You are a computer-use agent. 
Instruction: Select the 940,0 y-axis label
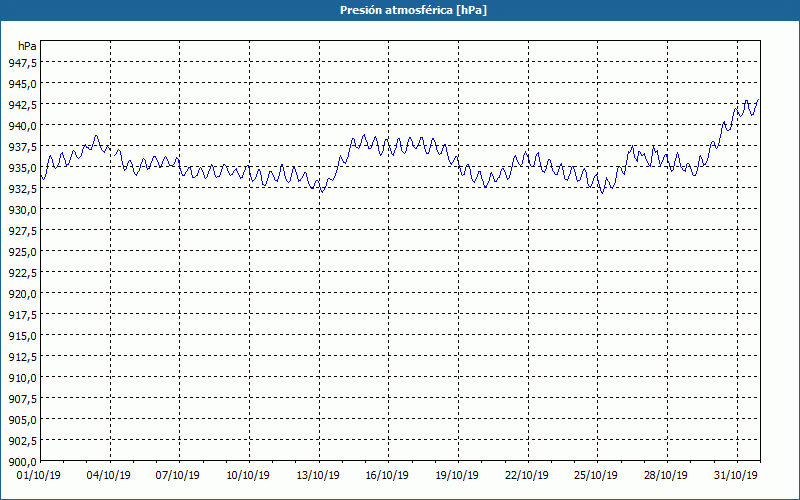pos(22,126)
